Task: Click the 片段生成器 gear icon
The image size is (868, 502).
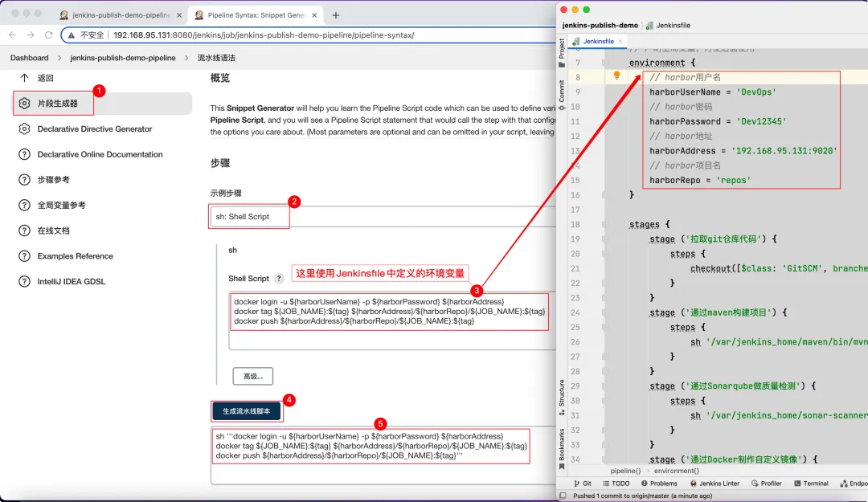Action: pos(24,103)
